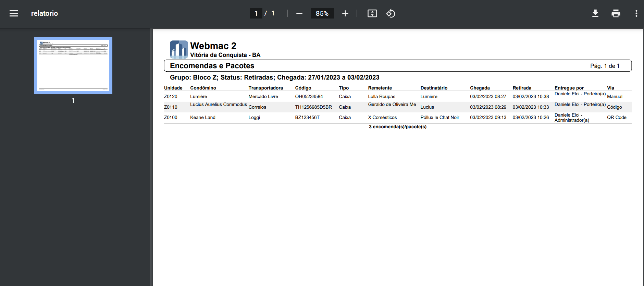Viewport: 644px width, 286px height.
Task: Click the relatorio document title
Action: 45,13
